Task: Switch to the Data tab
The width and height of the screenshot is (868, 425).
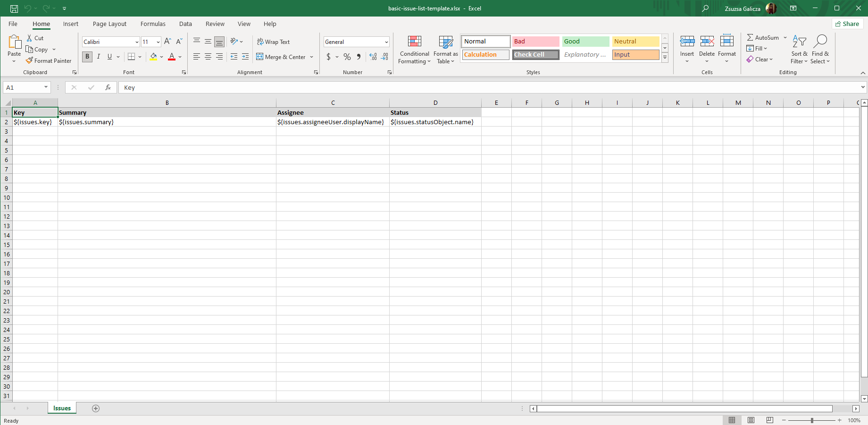Action: [x=185, y=24]
